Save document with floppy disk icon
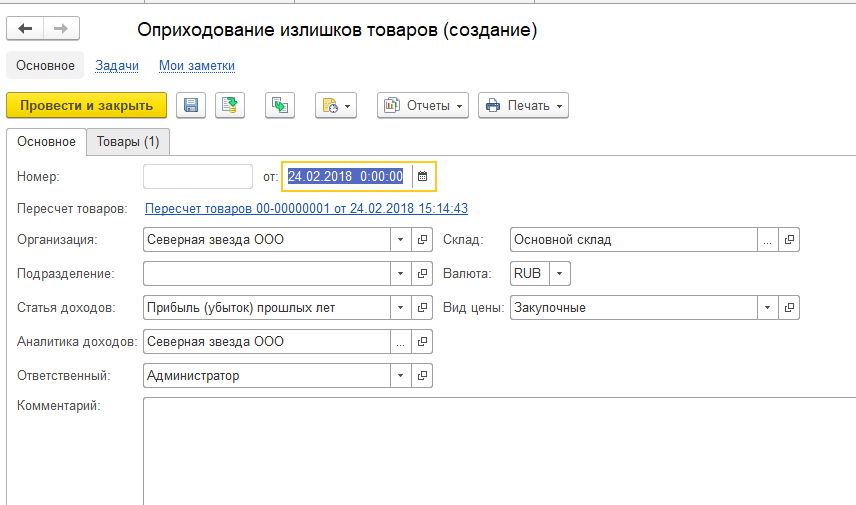 click(x=191, y=105)
